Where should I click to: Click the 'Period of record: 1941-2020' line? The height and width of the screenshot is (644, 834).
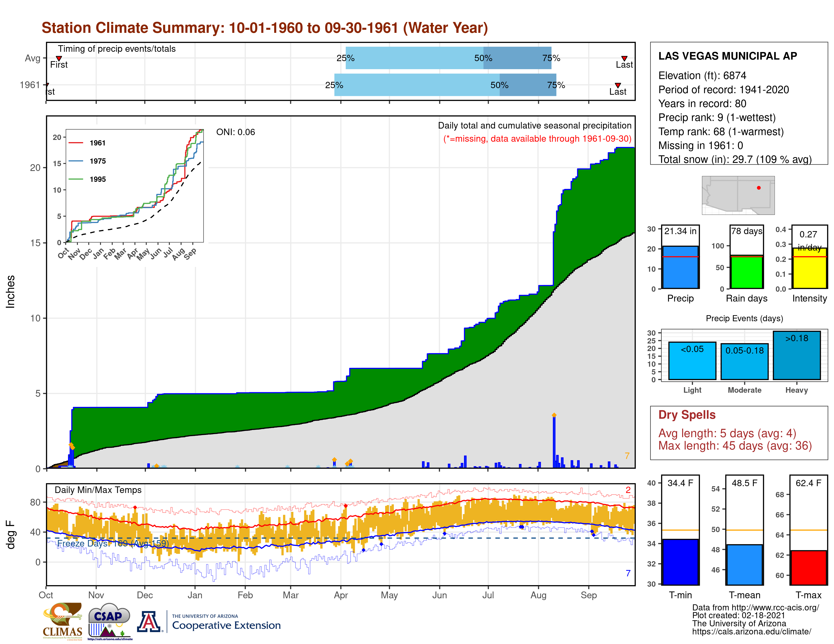724,90
